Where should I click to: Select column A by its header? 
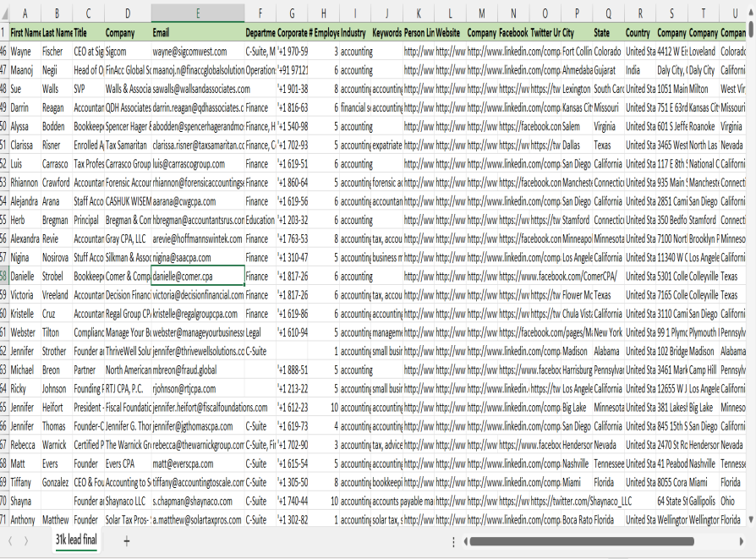[25, 14]
